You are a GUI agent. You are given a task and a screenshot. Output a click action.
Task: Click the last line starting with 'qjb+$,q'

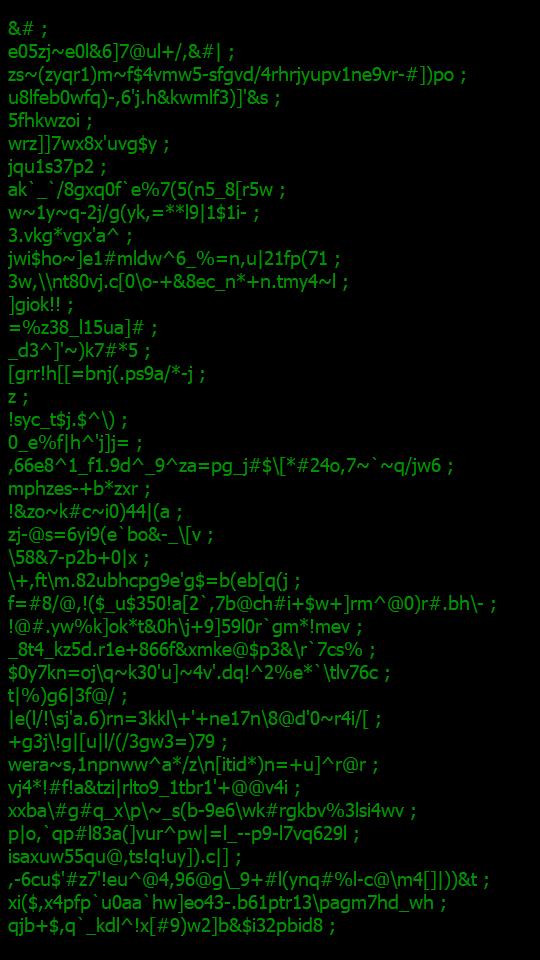171,926
